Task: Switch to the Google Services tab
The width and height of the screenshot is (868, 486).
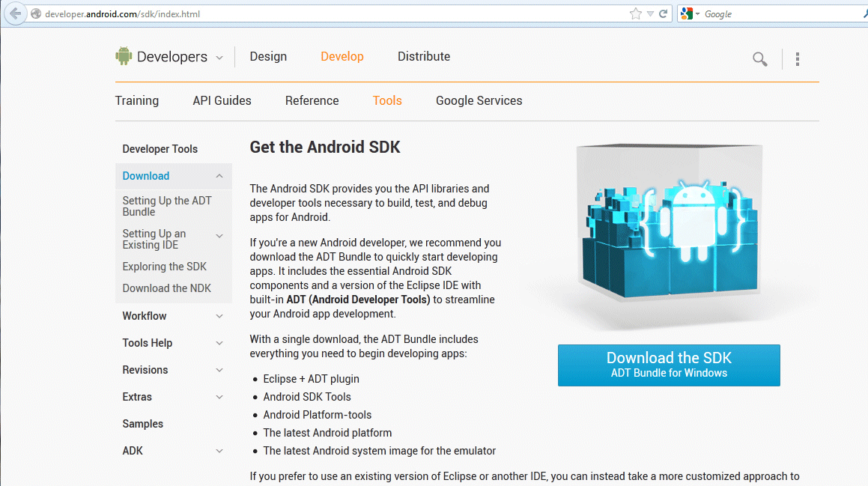Action: 479,101
